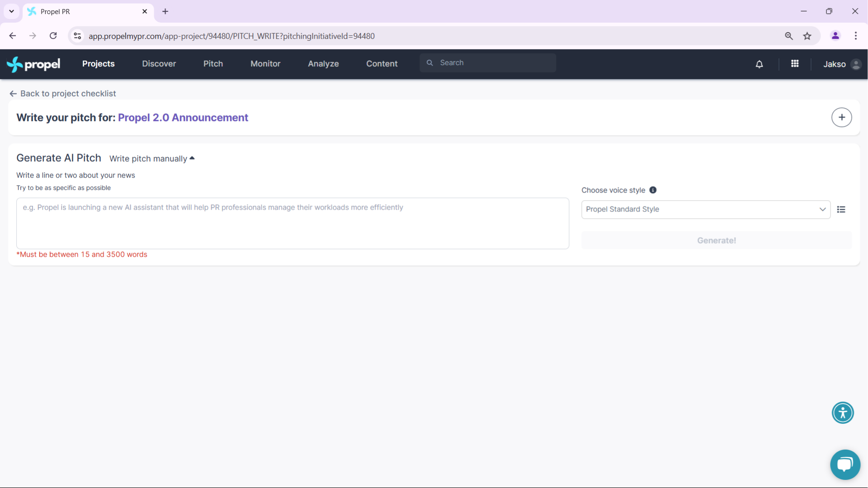The image size is (868, 488).
Task: Click the Propel 2.0 Announcement title link
Action: click(183, 117)
